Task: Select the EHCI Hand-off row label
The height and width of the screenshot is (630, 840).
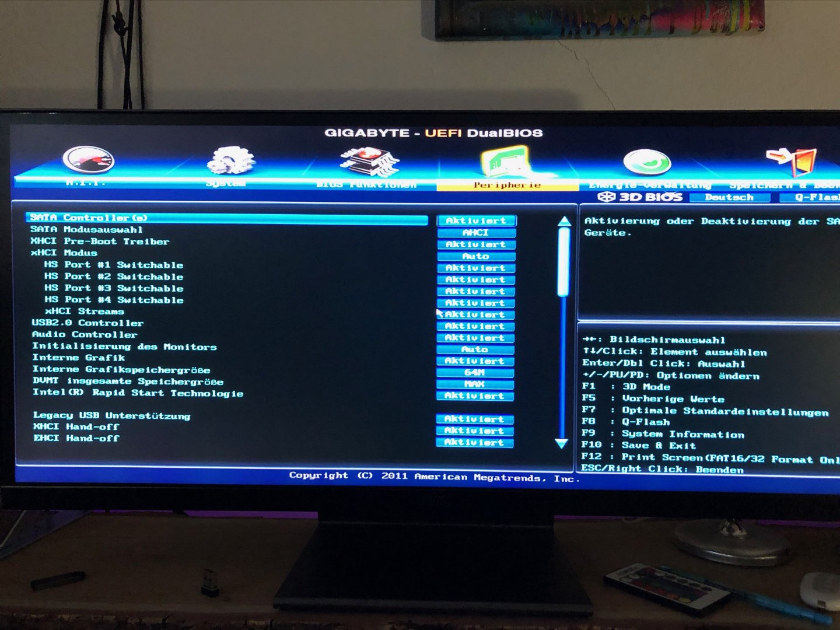Action: click(x=76, y=438)
